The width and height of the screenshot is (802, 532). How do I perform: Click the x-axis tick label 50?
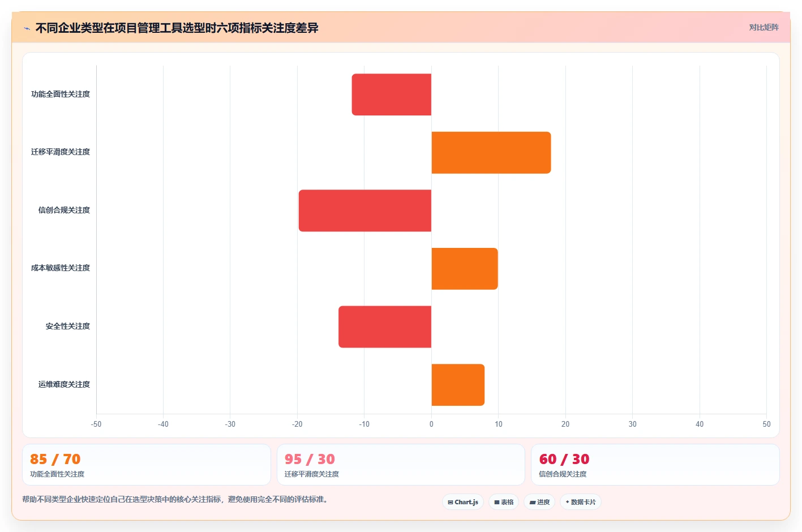(x=766, y=424)
